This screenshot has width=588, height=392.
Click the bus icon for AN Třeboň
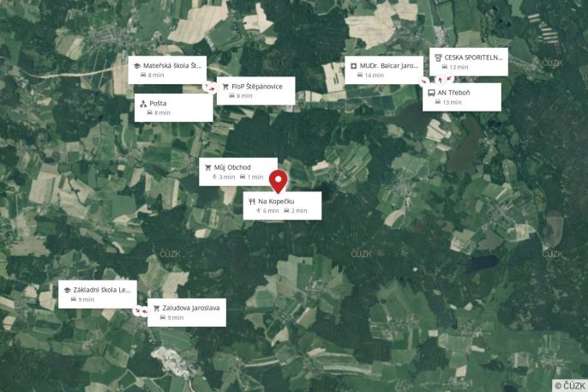[431, 93]
